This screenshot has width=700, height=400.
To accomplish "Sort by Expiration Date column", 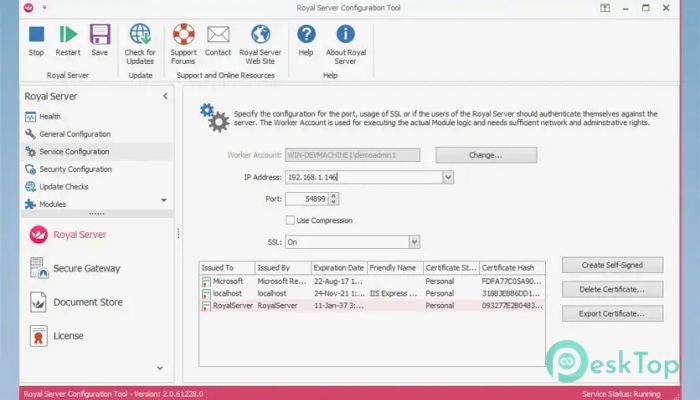I will [x=339, y=268].
